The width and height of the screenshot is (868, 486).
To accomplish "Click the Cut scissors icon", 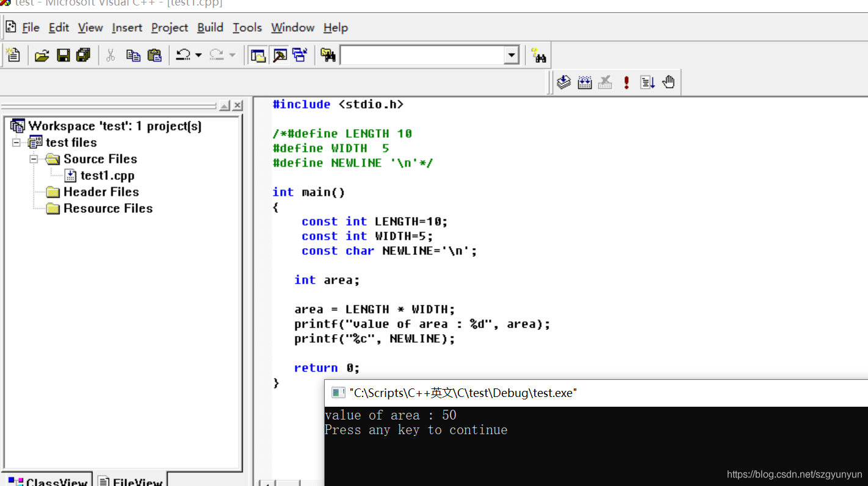I will click(x=110, y=55).
